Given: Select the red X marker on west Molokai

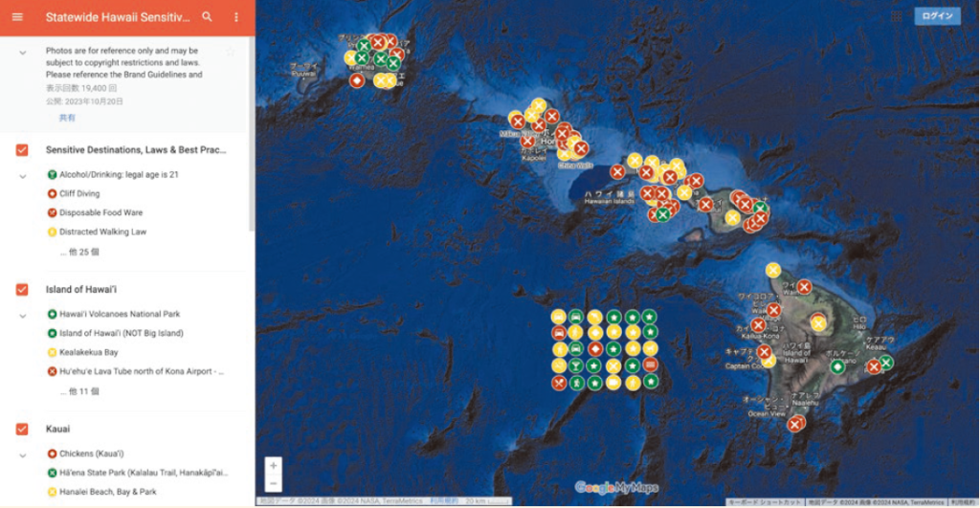Looking at the screenshot, I should [x=617, y=171].
